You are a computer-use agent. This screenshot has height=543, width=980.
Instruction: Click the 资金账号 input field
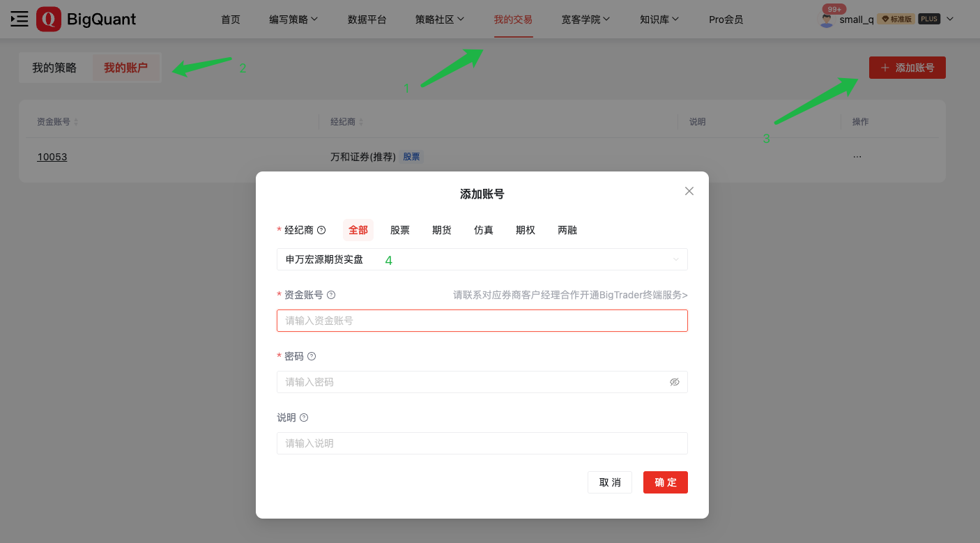pos(482,321)
